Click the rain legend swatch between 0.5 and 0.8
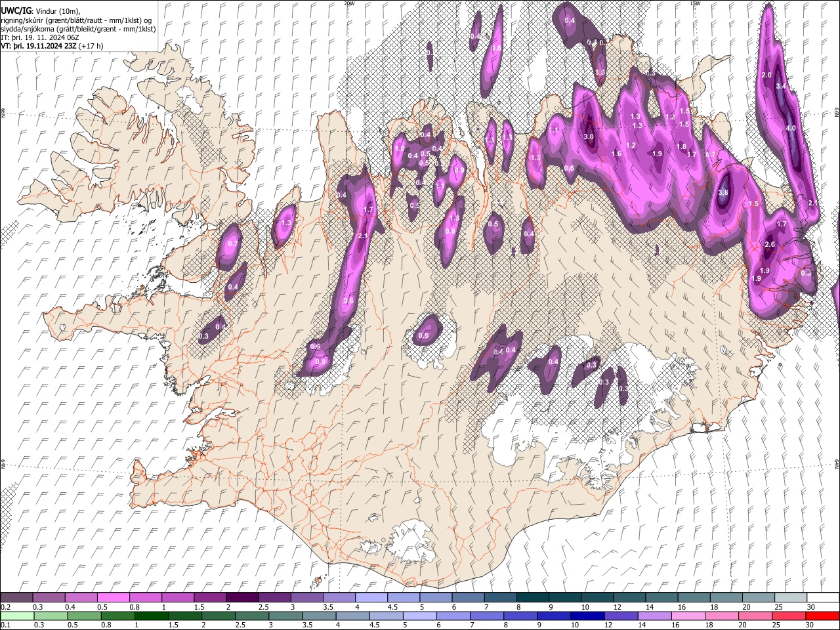The image size is (840, 630). pyautogui.click(x=84, y=616)
